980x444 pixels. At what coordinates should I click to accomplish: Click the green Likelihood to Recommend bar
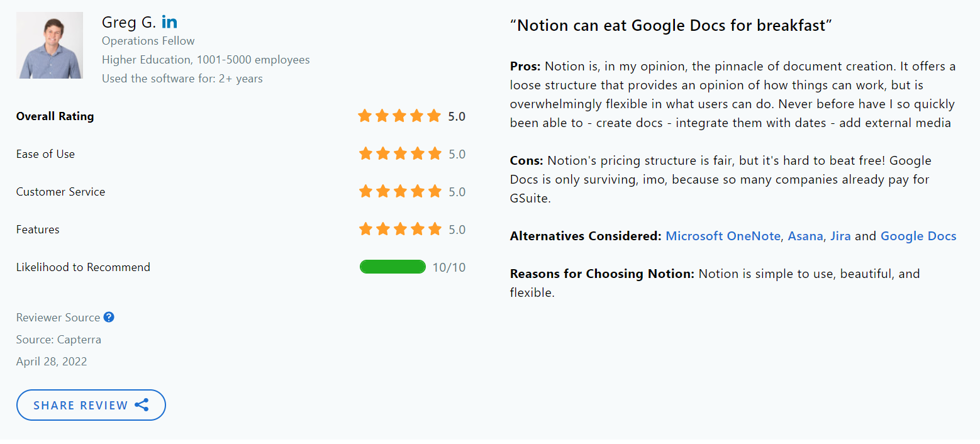pyautogui.click(x=393, y=267)
